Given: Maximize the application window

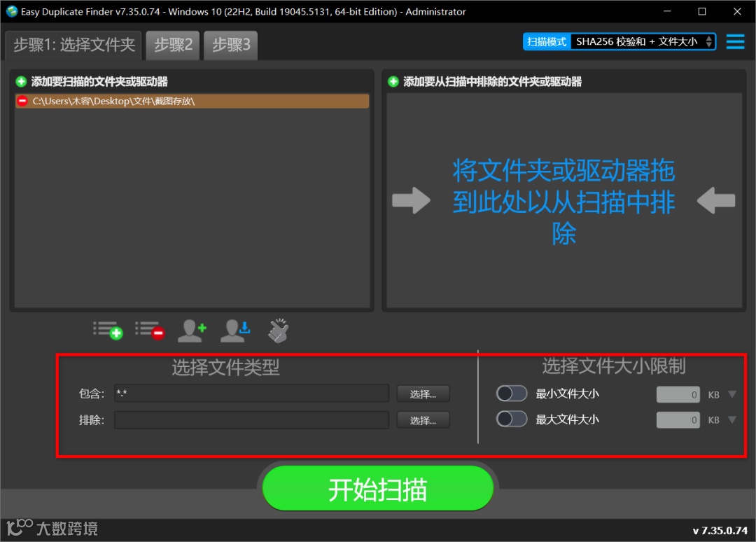Looking at the screenshot, I should pos(702,12).
